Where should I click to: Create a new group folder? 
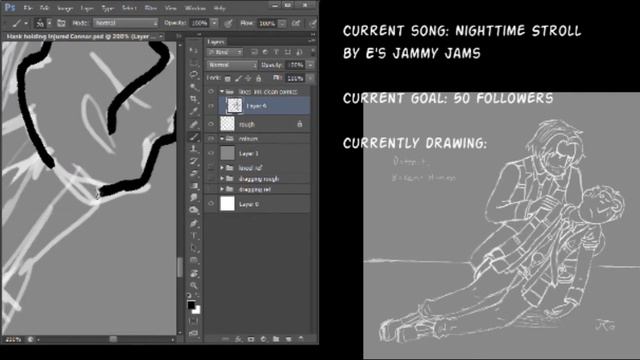(276, 339)
